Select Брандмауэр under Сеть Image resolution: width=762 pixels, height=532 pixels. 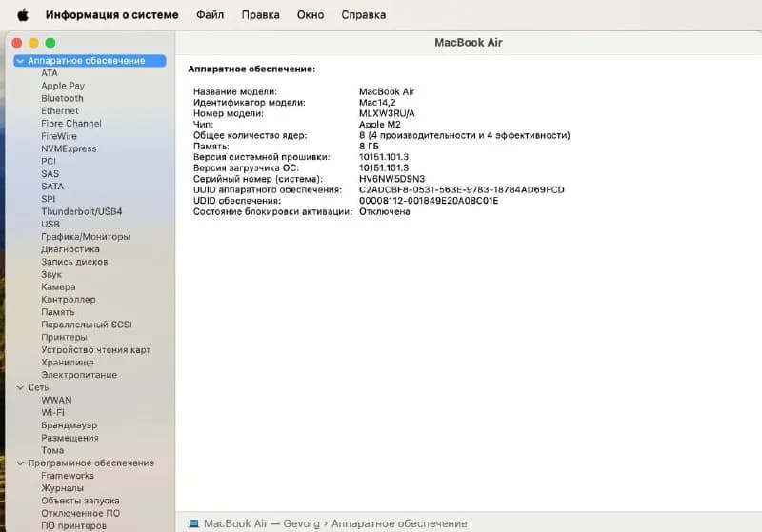[x=69, y=425]
